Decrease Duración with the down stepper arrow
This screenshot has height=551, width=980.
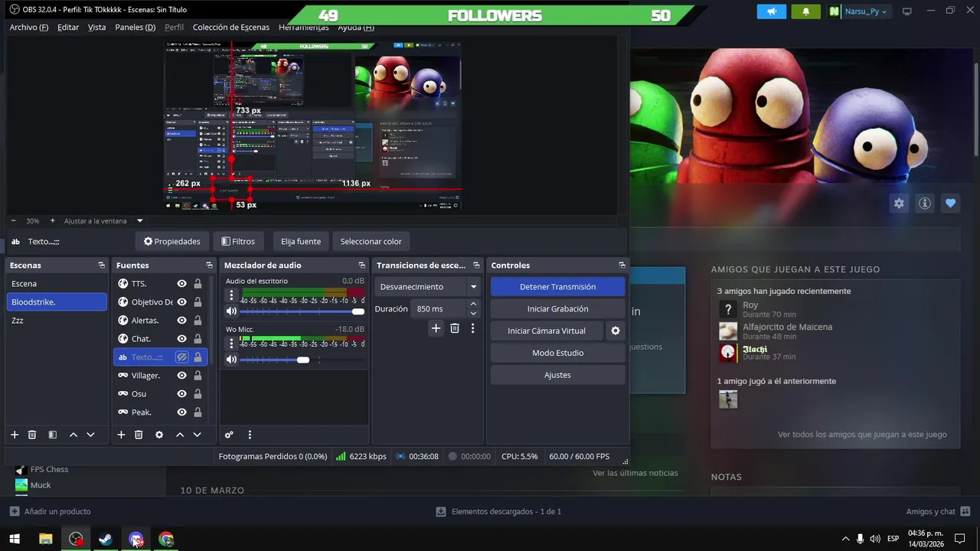[473, 313]
